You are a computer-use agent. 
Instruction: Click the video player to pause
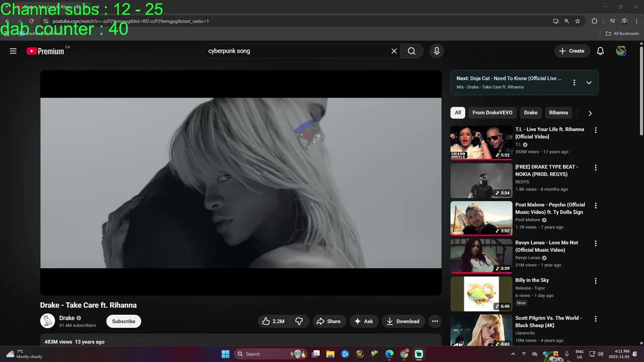(240, 183)
